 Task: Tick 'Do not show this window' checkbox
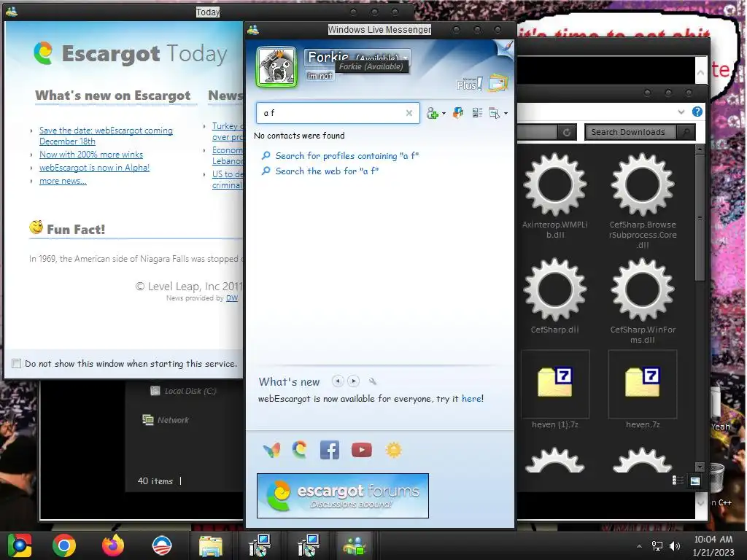coord(16,363)
